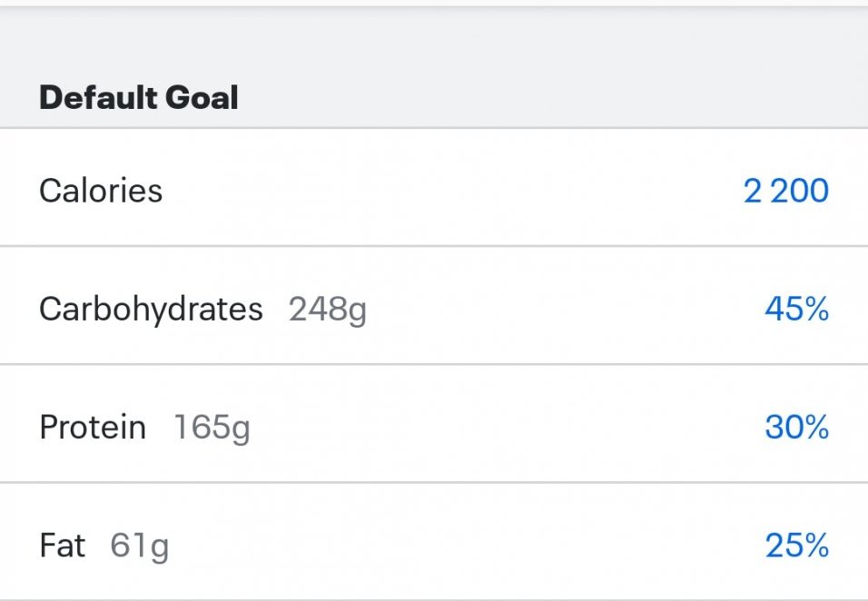
Task: Tap the 61g fat gram amount
Action: tap(139, 547)
